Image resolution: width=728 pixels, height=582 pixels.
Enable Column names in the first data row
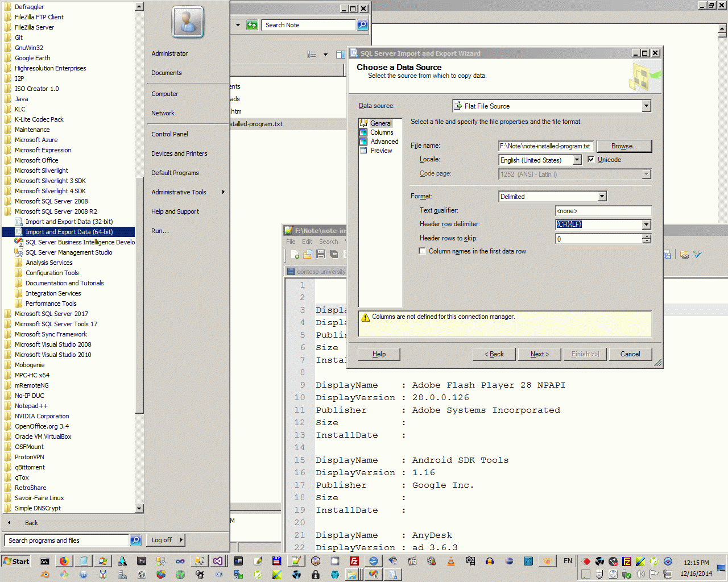click(x=422, y=251)
